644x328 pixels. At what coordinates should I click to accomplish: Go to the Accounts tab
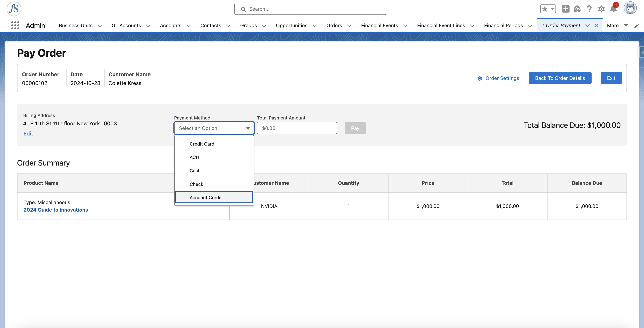(171, 25)
